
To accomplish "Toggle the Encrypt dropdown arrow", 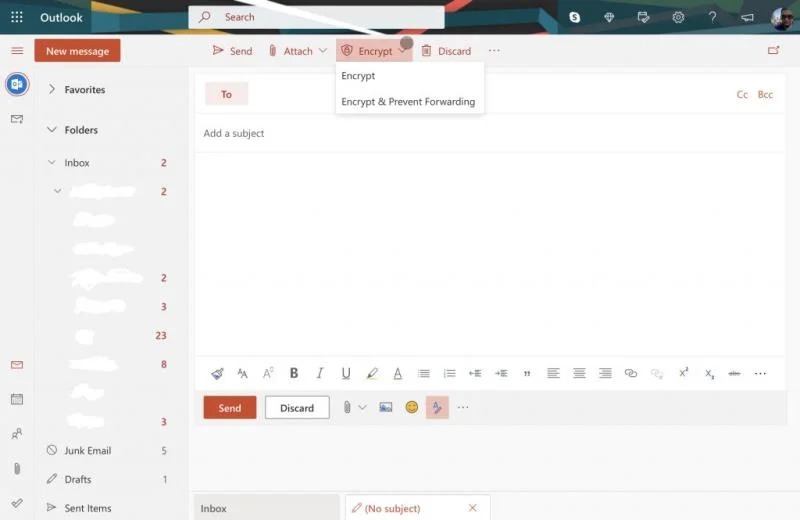I will click(403, 51).
